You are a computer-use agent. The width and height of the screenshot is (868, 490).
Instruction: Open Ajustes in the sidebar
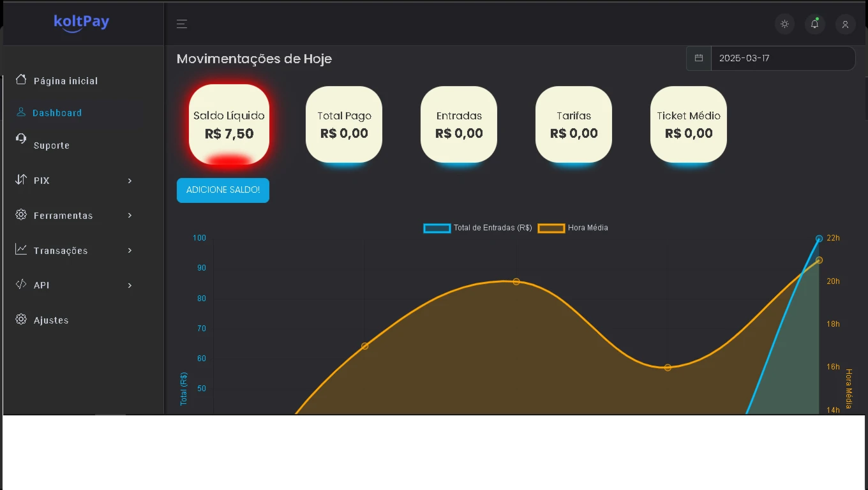51,320
